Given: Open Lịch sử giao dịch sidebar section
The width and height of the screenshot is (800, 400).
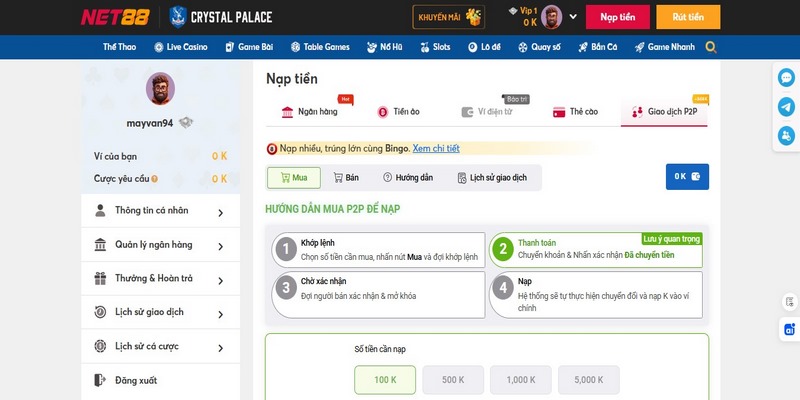Looking at the screenshot, I should point(160,312).
